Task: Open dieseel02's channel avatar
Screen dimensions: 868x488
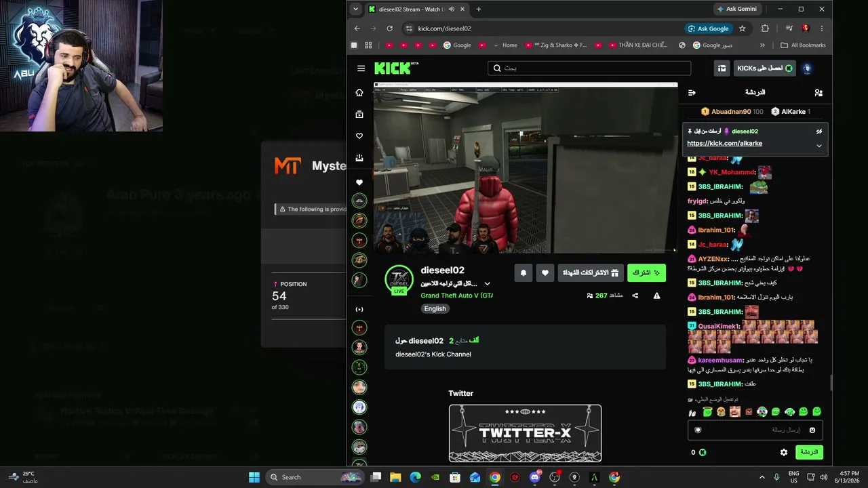Action: click(399, 279)
